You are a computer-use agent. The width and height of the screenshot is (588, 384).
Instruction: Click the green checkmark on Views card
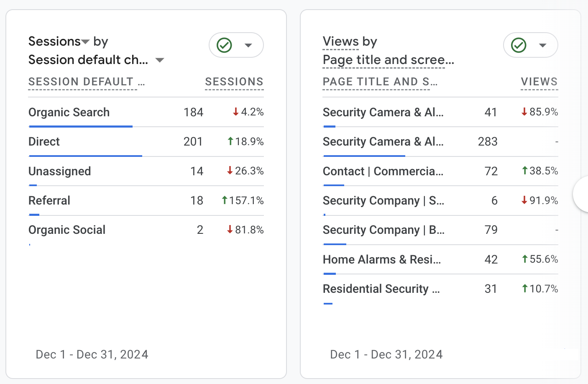[519, 45]
